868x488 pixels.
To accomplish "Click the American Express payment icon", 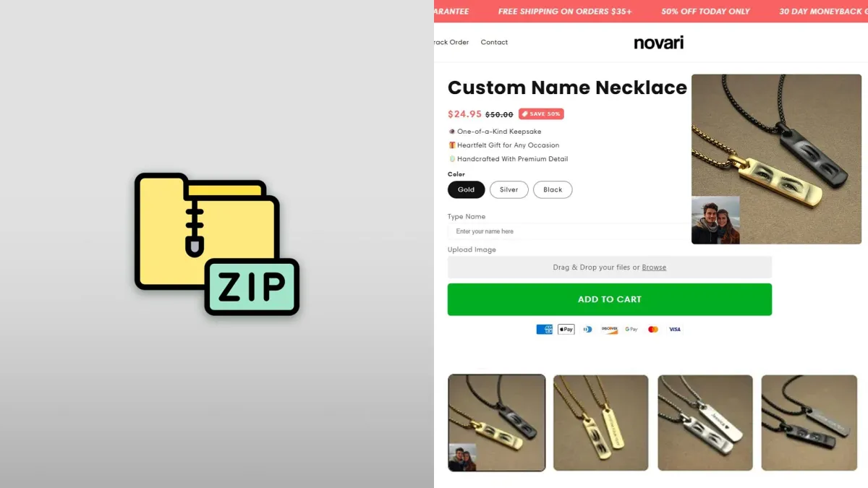I will coord(545,329).
